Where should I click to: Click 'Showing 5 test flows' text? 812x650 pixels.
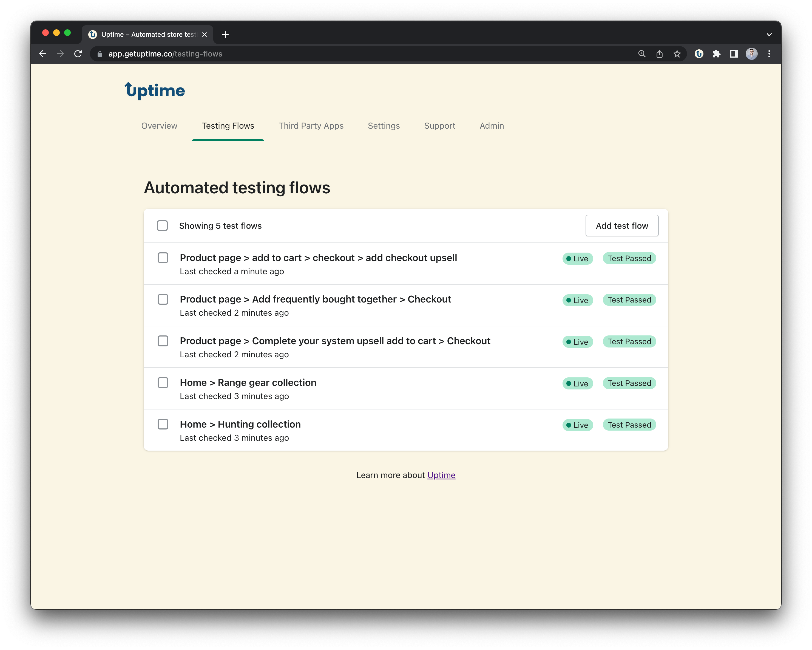pyautogui.click(x=220, y=226)
